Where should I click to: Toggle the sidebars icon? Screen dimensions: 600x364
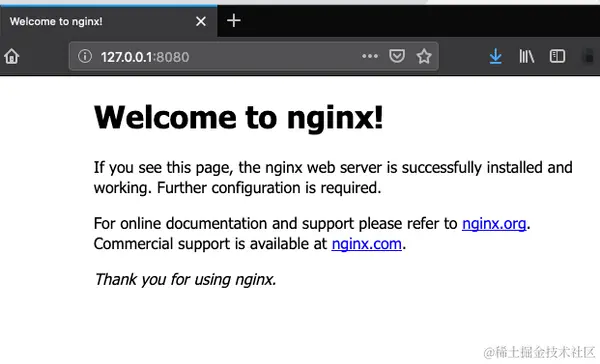[x=557, y=56]
